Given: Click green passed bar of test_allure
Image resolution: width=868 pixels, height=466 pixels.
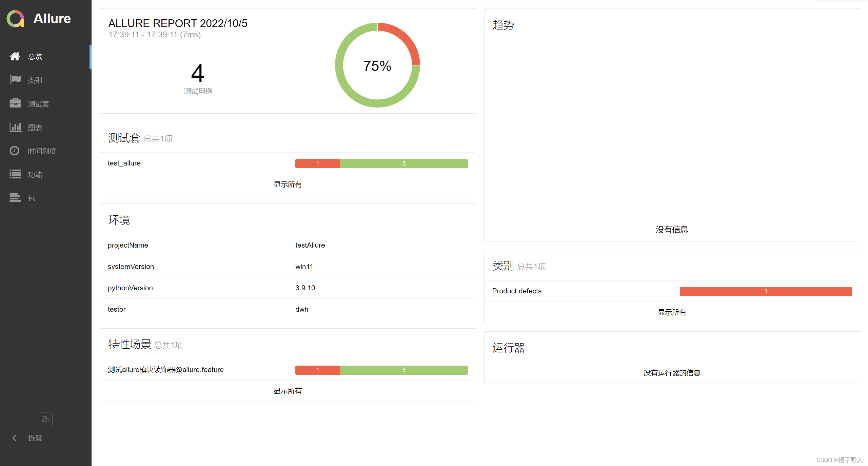Looking at the screenshot, I should (x=403, y=163).
